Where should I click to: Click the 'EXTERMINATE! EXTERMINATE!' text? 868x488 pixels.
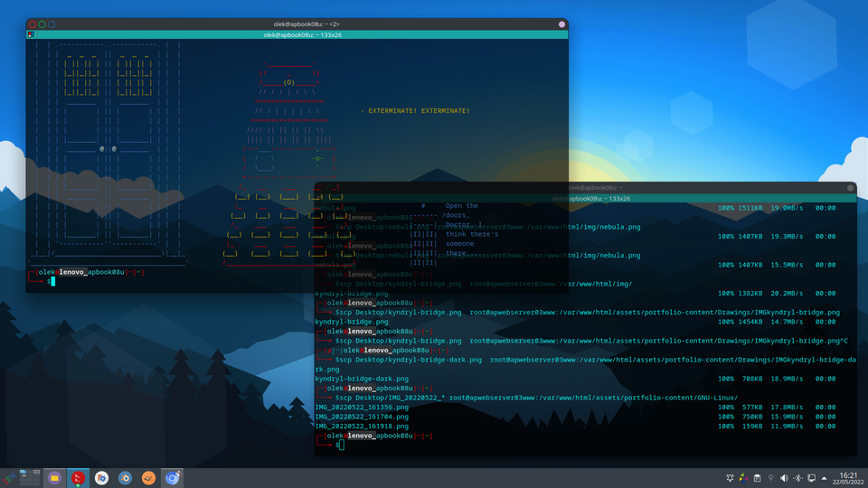pos(419,110)
